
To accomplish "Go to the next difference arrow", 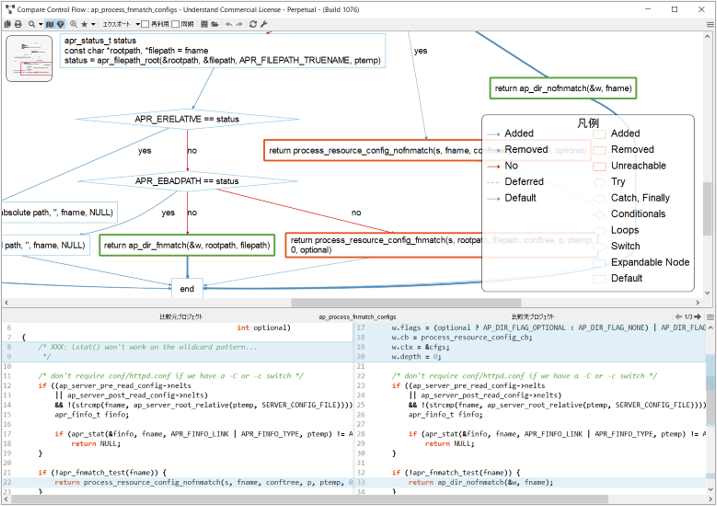I will pyautogui.click(x=698, y=316).
